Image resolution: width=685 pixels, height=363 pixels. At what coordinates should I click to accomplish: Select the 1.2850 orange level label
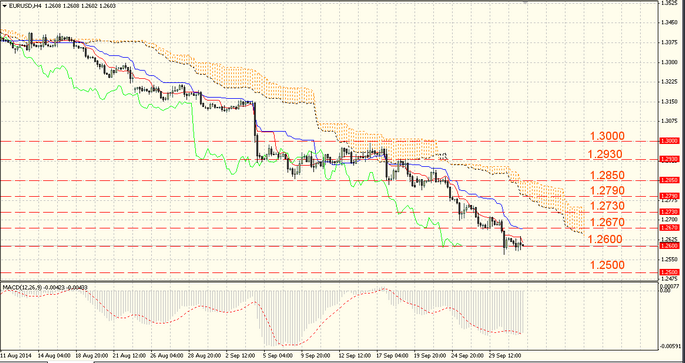pos(607,176)
